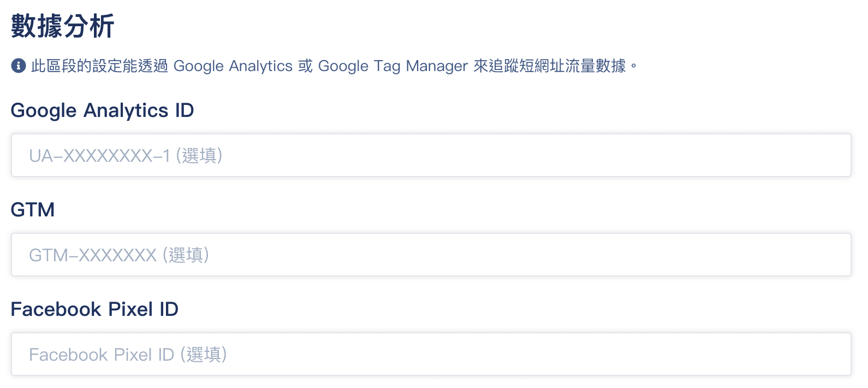
Task: Click "Google Tag Manager" in the description
Action: tap(393, 66)
